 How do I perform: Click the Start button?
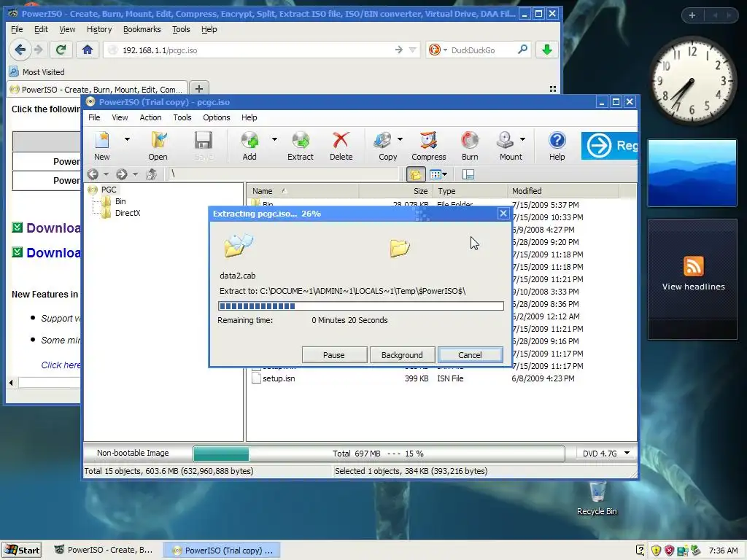point(22,550)
